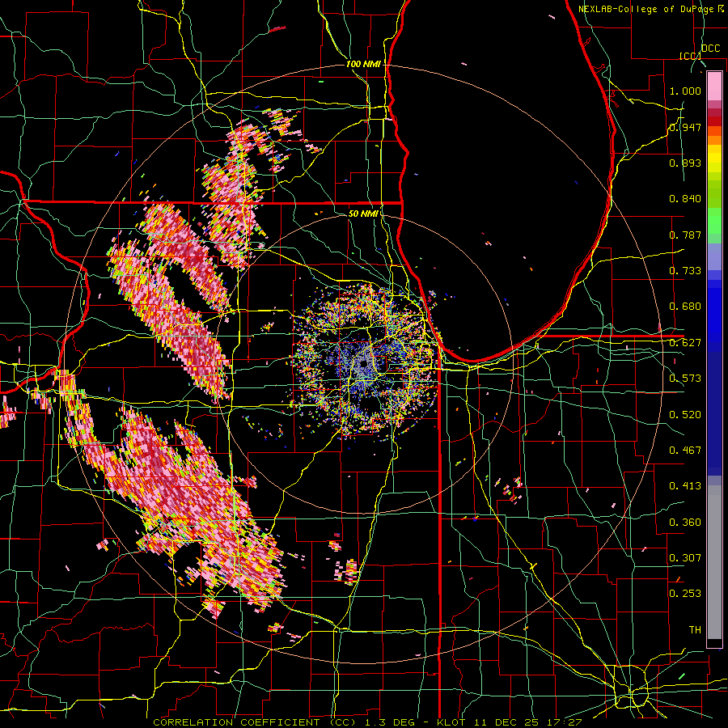Click the 0.573 legend value
Viewport: 728px width, 728px height.
coord(685,379)
